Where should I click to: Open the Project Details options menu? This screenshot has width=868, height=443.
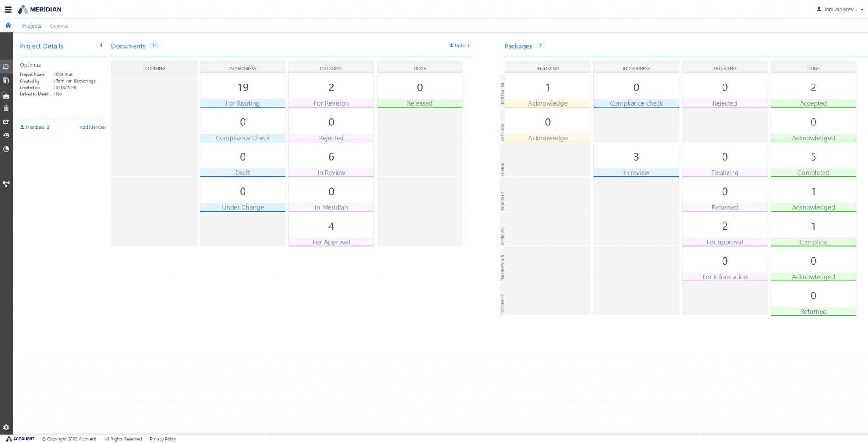(x=101, y=46)
